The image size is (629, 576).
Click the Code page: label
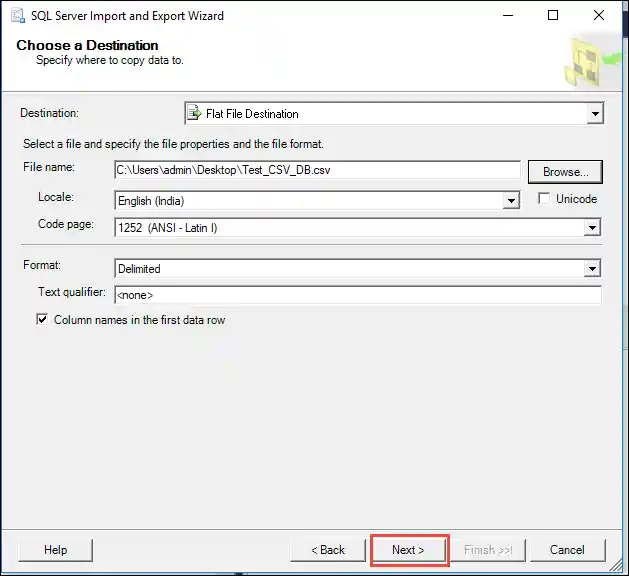[66, 224]
